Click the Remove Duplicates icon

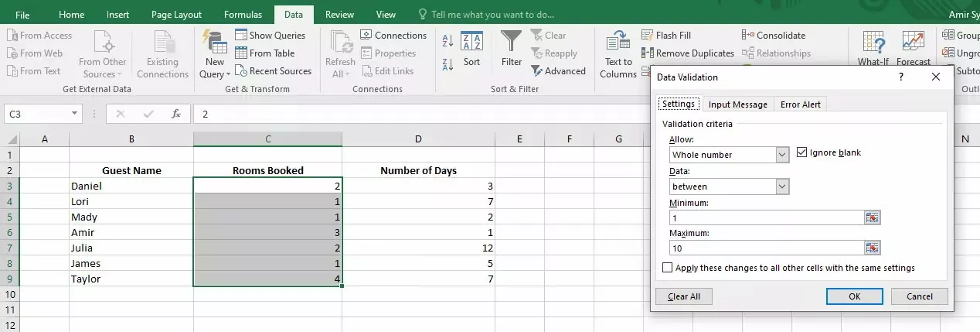coord(648,53)
